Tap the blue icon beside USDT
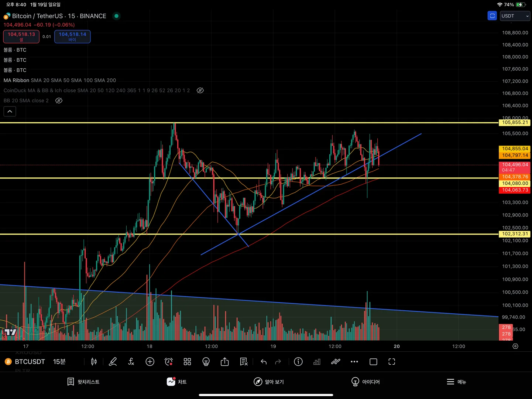532x399 pixels. (x=492, y=16)
